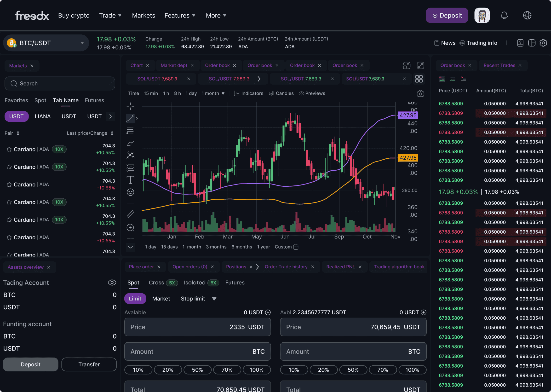Open notifications bell icon
The width and height of the screenshot is (551, 392).
click(x=504, y=15)
